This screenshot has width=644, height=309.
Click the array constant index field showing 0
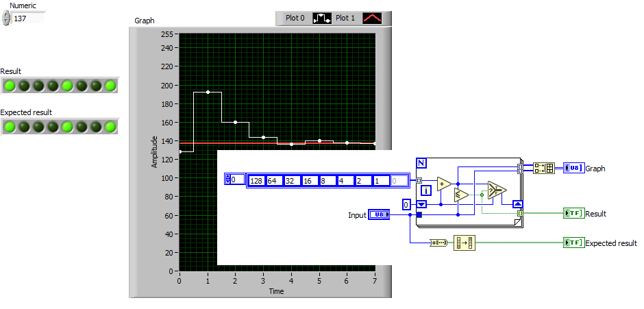[x=237, y=180]
